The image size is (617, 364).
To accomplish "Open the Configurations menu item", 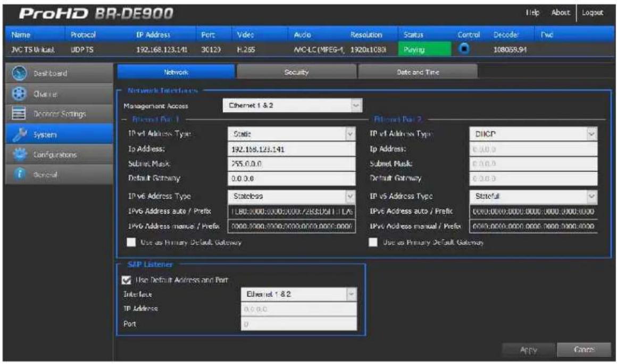I will click(x=59, y=155).
